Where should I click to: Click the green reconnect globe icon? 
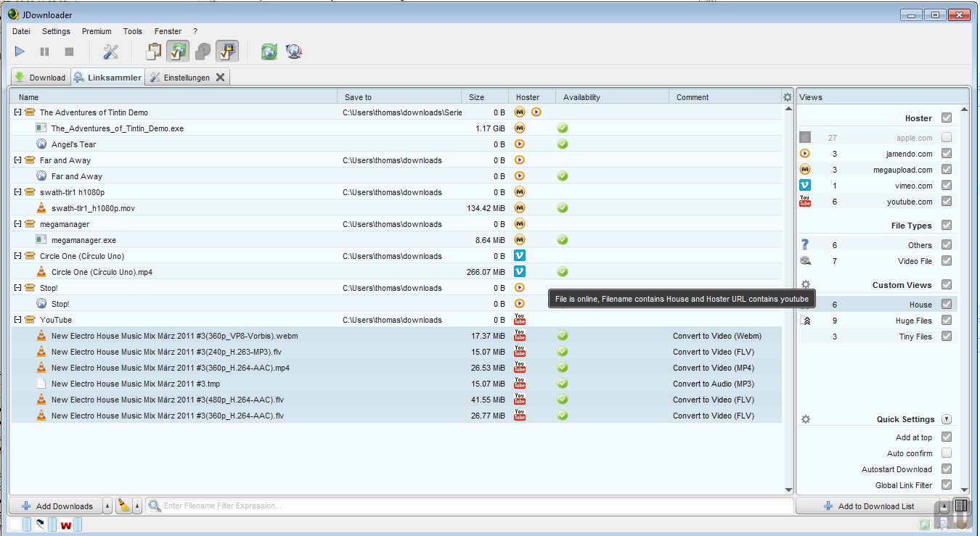[269, 51]
